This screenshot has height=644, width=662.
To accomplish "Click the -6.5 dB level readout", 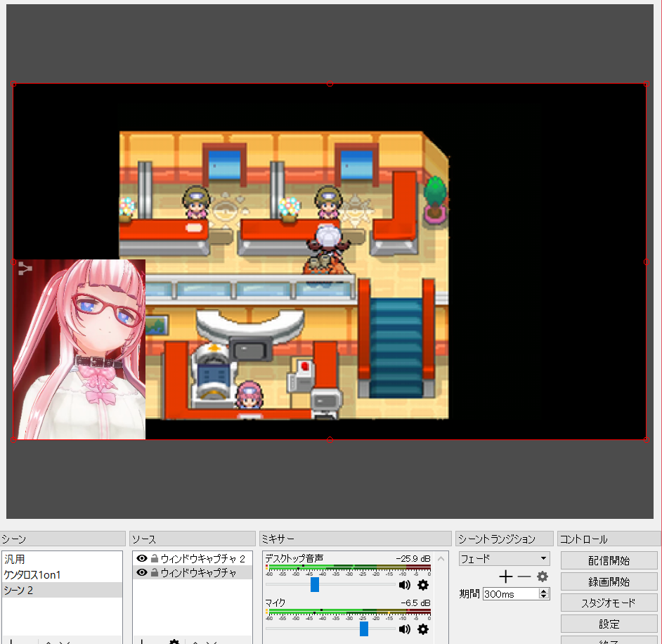I will tap(415, 603).
